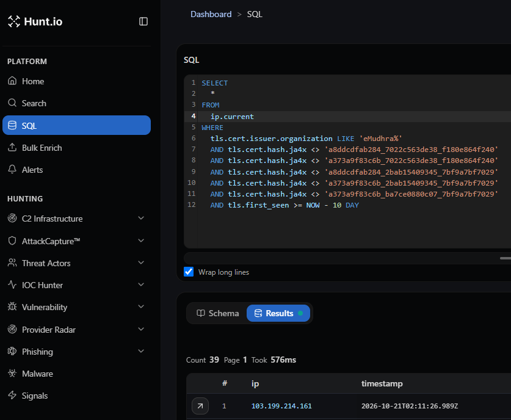Viewport: 511px width, 420px height.
Task: Expand the Threat Actors chevron
Action: pos(141,262)
